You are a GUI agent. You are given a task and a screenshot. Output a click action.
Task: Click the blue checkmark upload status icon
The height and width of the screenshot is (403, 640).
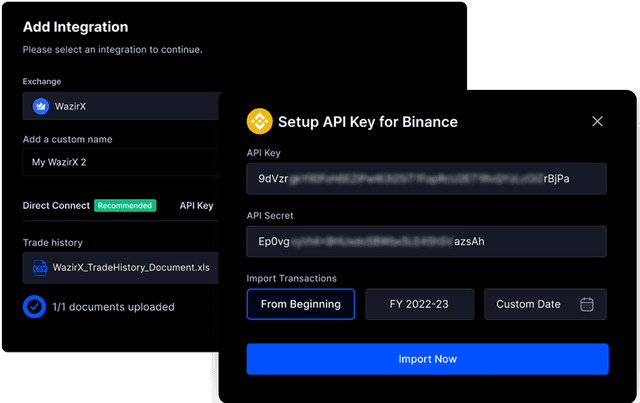tap(34, 307)
